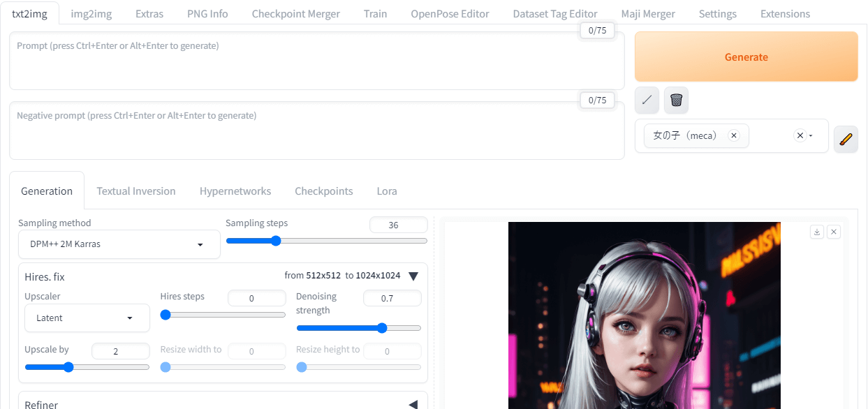Open the styles dropdown arrow

811,136
